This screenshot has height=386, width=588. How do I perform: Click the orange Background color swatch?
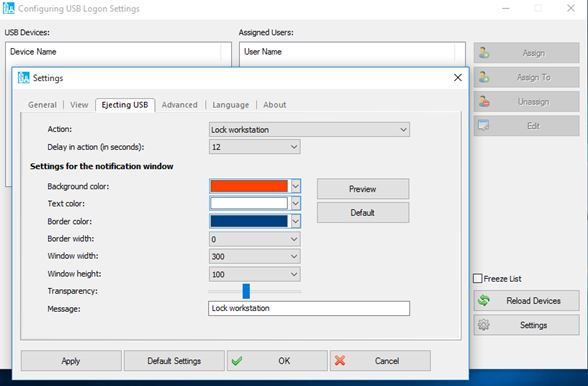point(249,186)
